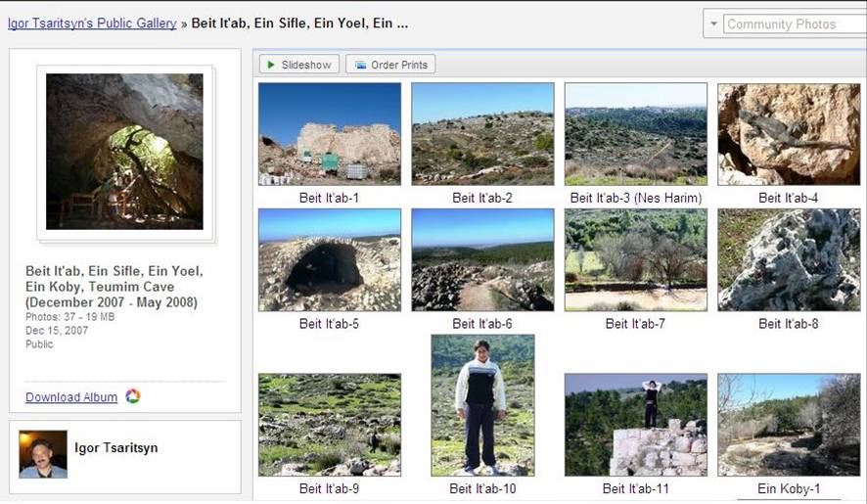The image size is (867, 504).
Task: Open the search scope dropdown arrow
Action: pyautogui.click(x=713, y=23)
